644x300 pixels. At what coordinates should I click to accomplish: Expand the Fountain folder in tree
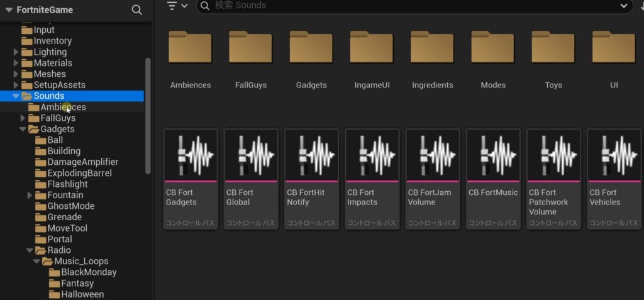pos(30,196)
